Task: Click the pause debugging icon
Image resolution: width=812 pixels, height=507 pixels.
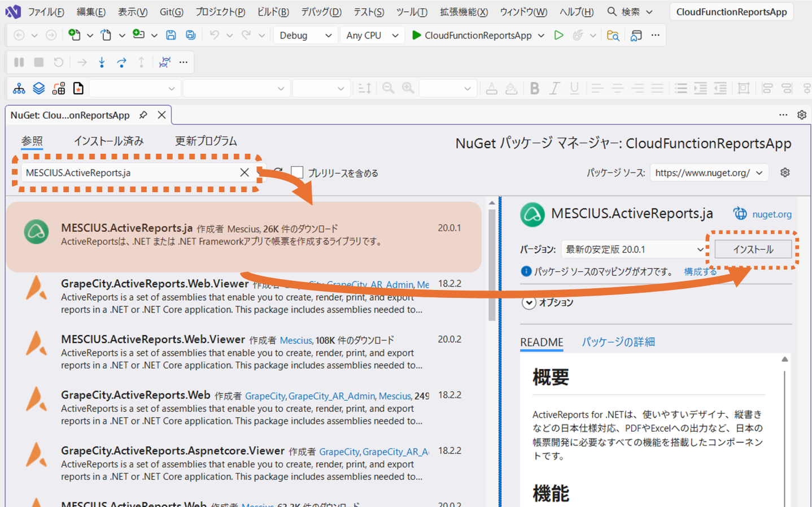Action: (x=19, y=62)
